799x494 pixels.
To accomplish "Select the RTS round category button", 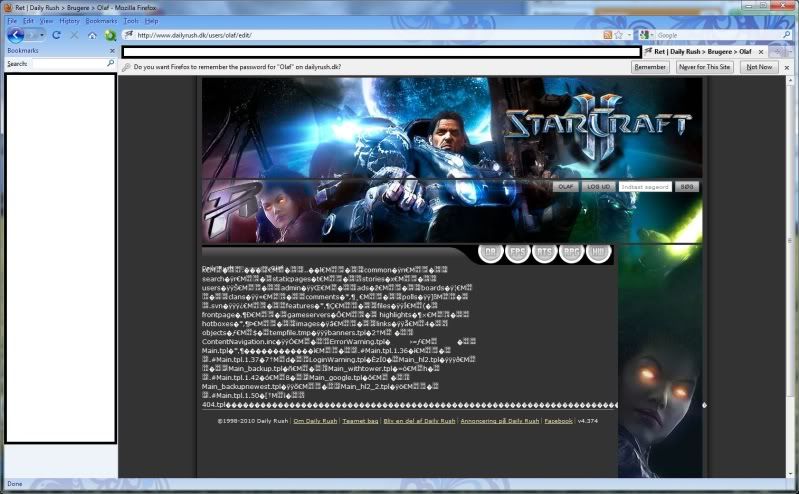I will click(544, 252).
